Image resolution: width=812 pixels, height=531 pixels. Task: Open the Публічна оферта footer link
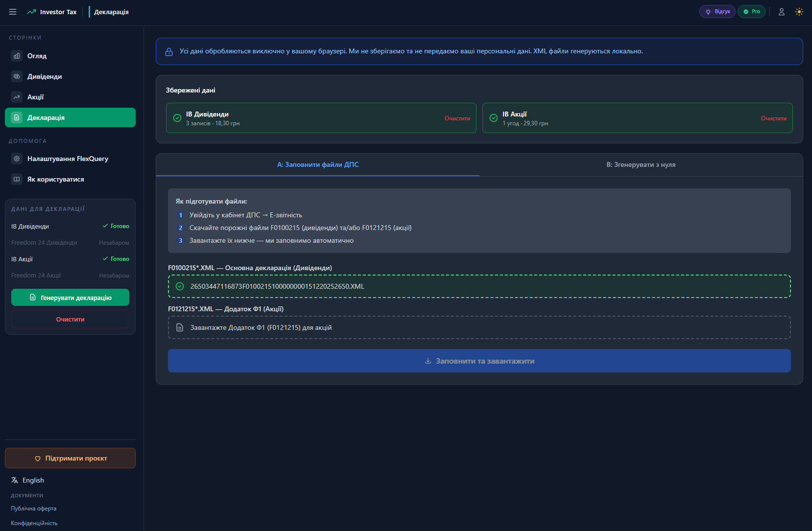[x=33, y=508]
